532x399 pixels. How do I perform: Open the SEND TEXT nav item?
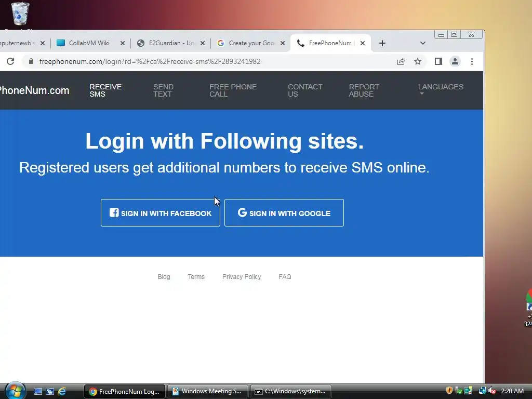163,90
